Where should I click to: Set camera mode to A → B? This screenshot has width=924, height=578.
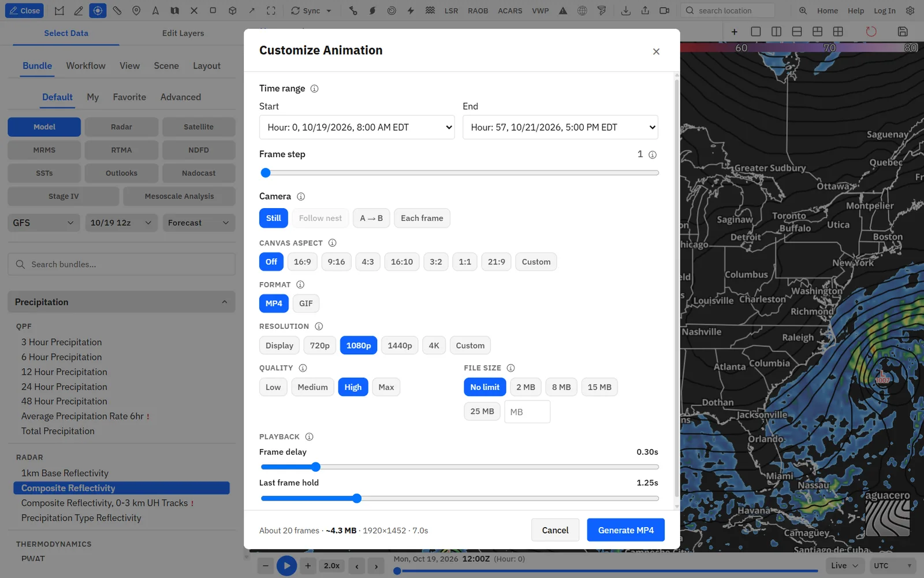(371, 218)
